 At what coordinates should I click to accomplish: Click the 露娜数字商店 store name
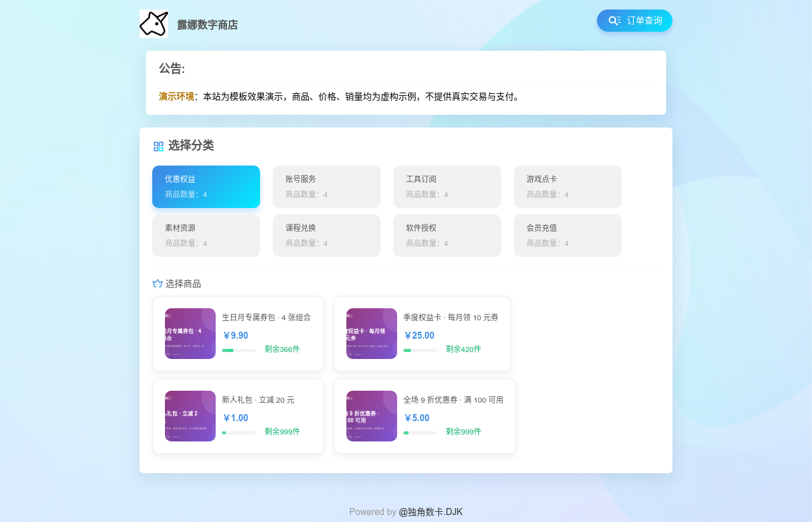point(207,25)
